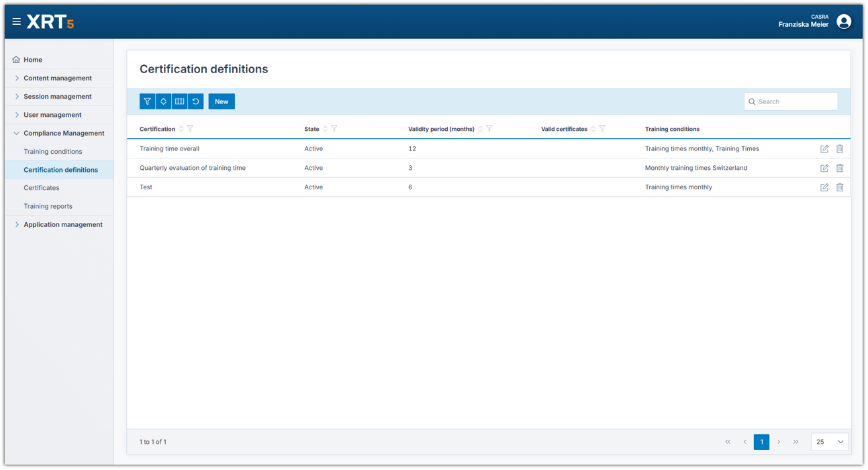Open the page size dropdown showing 25
The height and width of the screenshot is (470, 868).
pyautogui.click(x=830, y=442)
